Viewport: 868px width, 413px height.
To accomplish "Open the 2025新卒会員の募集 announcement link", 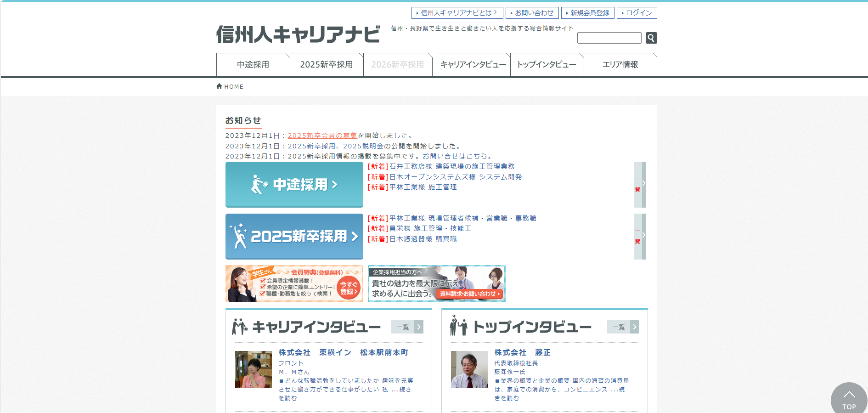I will 322,136.
